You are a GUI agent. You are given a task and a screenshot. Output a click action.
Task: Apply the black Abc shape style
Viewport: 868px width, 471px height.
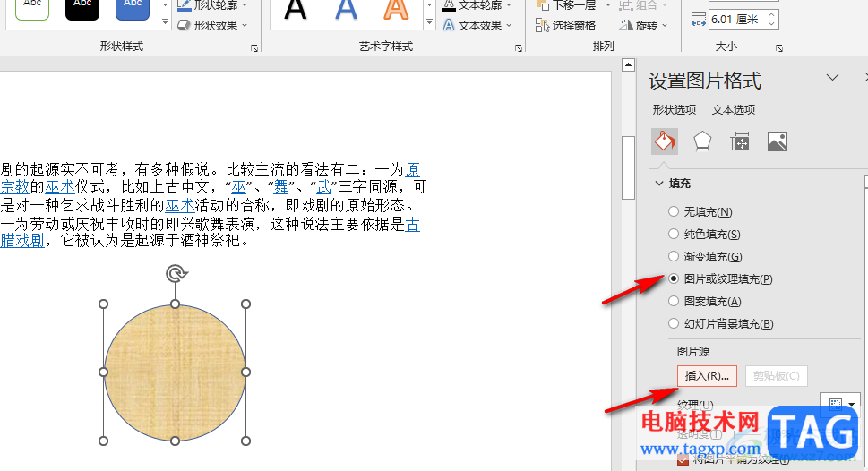pos(82,9)
